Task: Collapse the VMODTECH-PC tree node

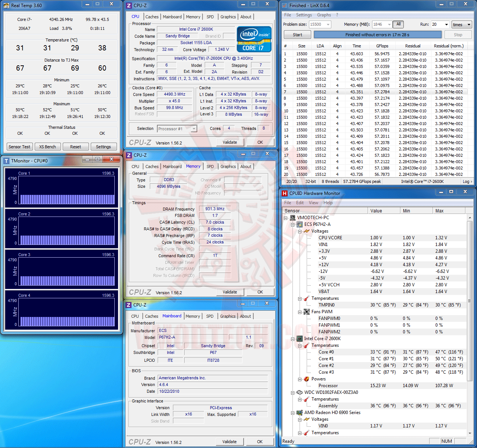Action: (286, 218)
